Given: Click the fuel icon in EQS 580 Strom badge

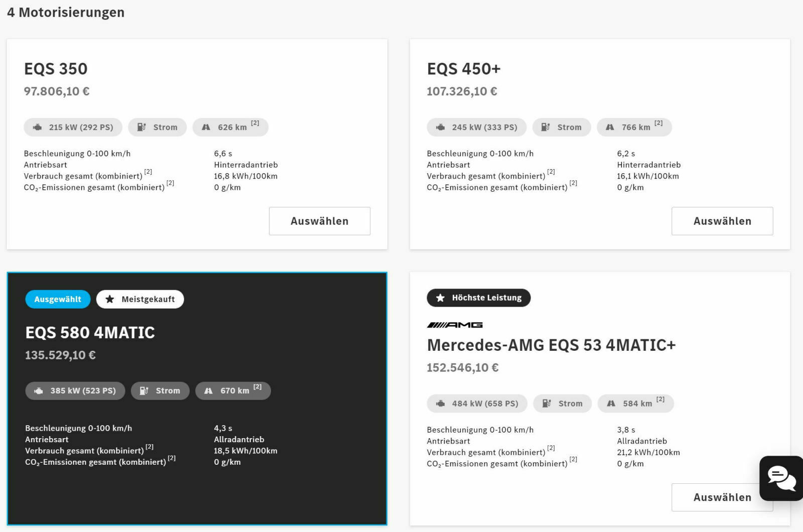Looking at the screenshot, I should pyautogui.click(x=144, y=391).
